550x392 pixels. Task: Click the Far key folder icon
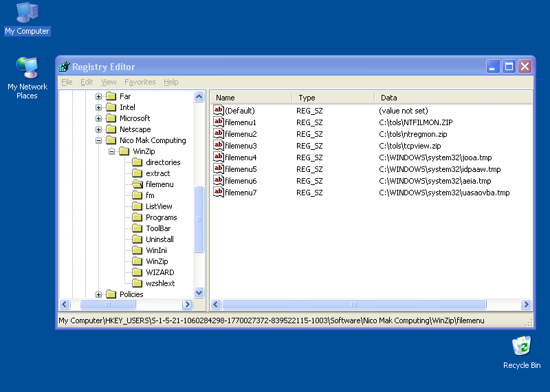[111, 96]
